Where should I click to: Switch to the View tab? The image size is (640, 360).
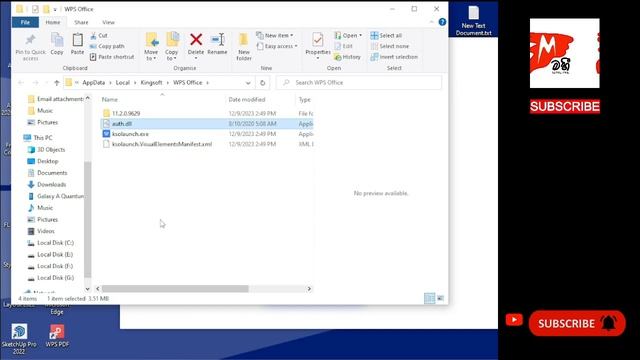click(x=108, y=22)
